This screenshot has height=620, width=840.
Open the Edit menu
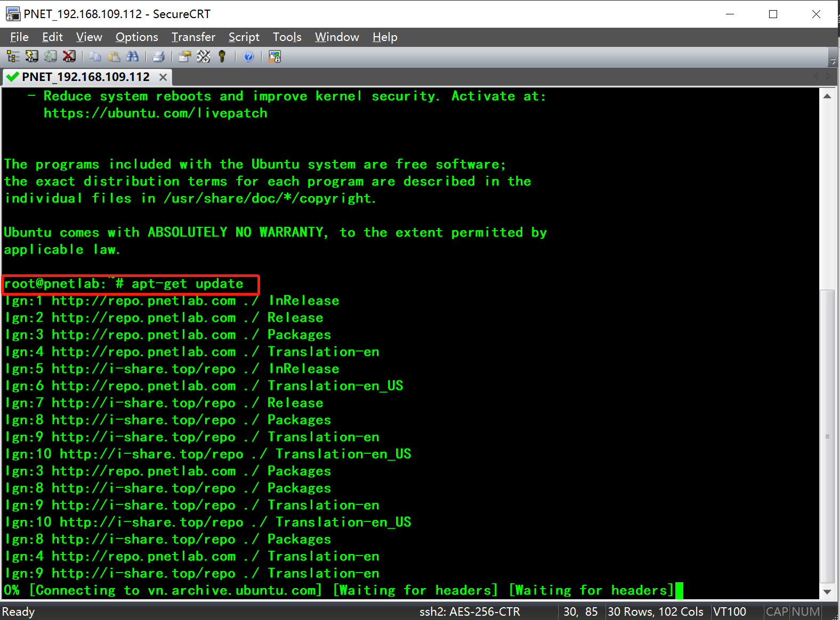[x=52, y=37]
